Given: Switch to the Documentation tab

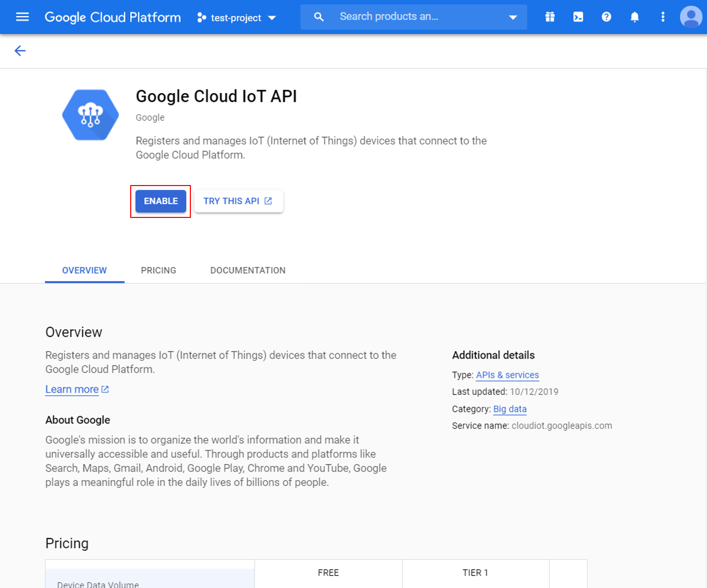Looking at the screenshot, I should 248,270.
